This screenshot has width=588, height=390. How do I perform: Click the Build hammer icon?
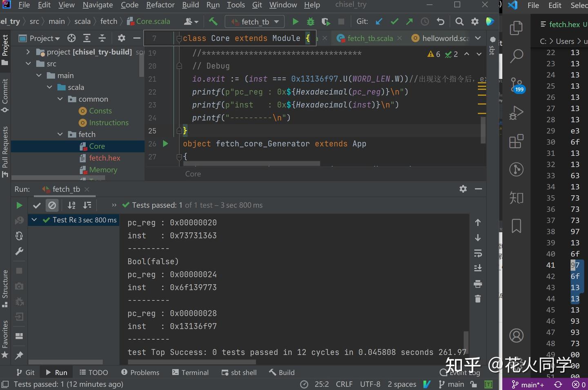(213, 22)
